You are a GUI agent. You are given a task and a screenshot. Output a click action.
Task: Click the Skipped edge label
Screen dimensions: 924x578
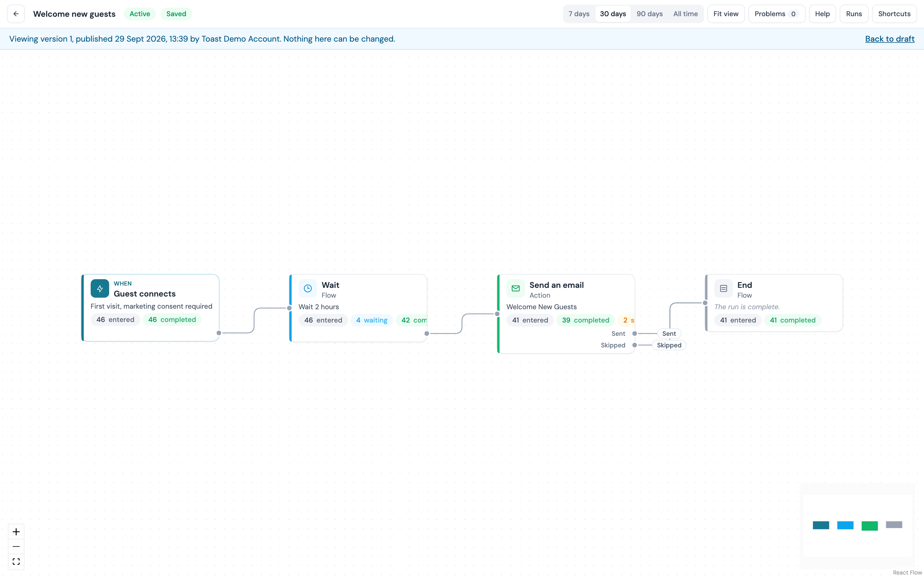click(669, 345)
